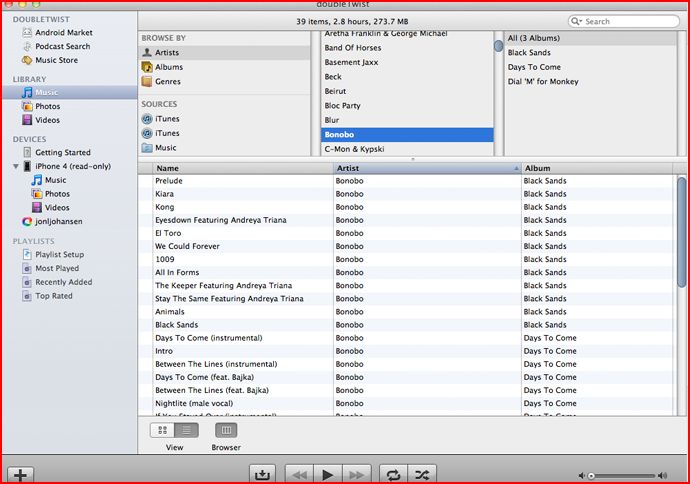Select the Black Sands album filter

pos(529,52)
